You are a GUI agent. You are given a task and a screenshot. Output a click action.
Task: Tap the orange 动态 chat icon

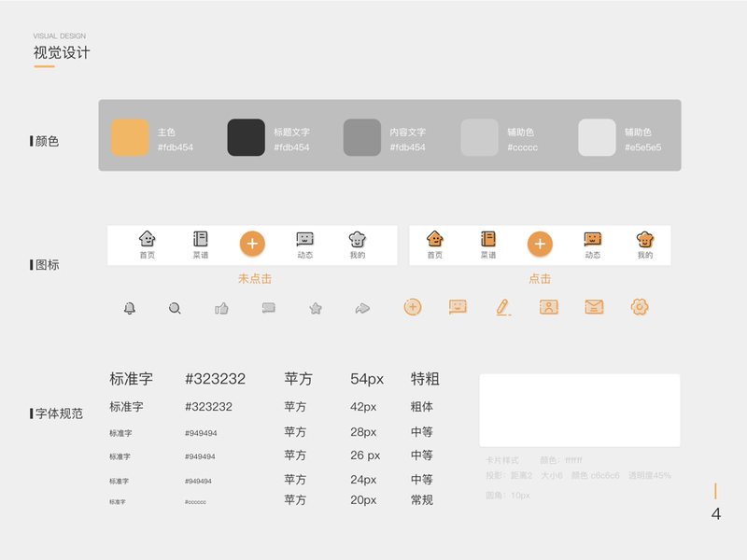click(x=593, y=239)
